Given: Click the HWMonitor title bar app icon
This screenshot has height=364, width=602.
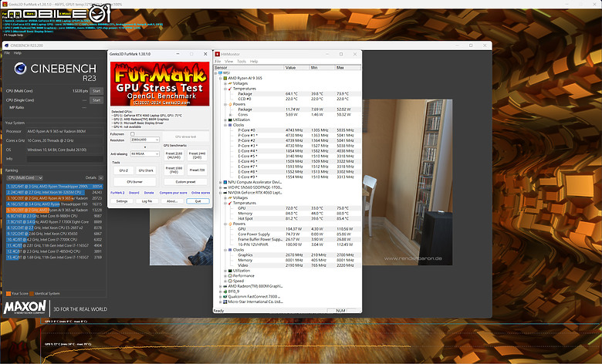Looking at the screenshot, I should coord(218,54).
